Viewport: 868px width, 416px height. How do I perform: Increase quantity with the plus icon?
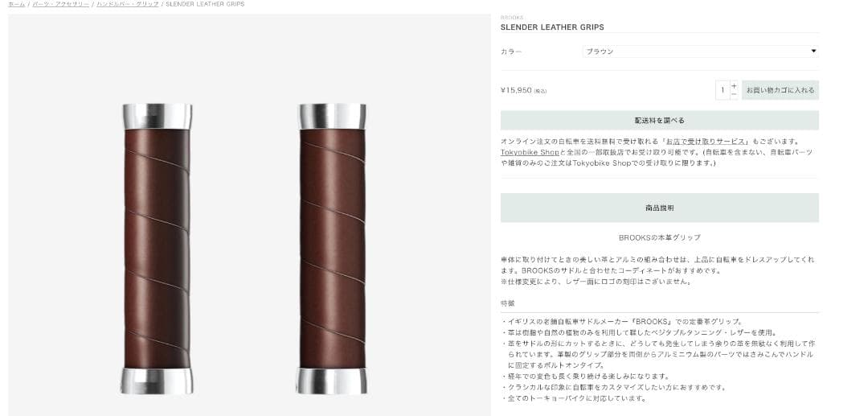734,86
